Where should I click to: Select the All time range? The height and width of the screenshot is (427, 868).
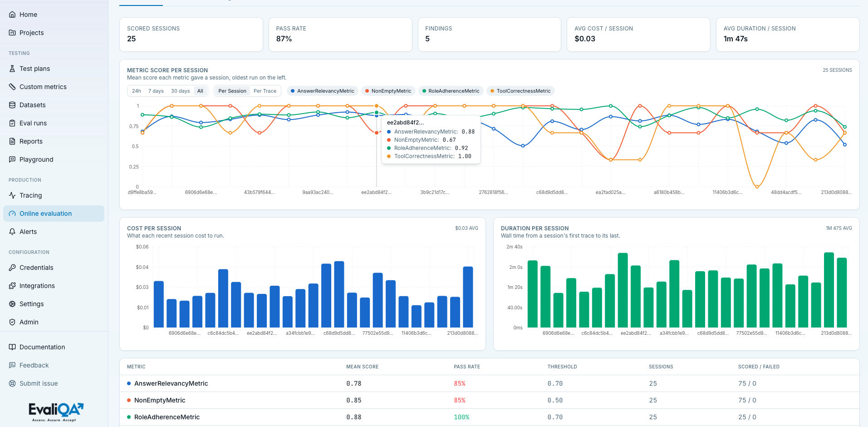pos(200,91)
